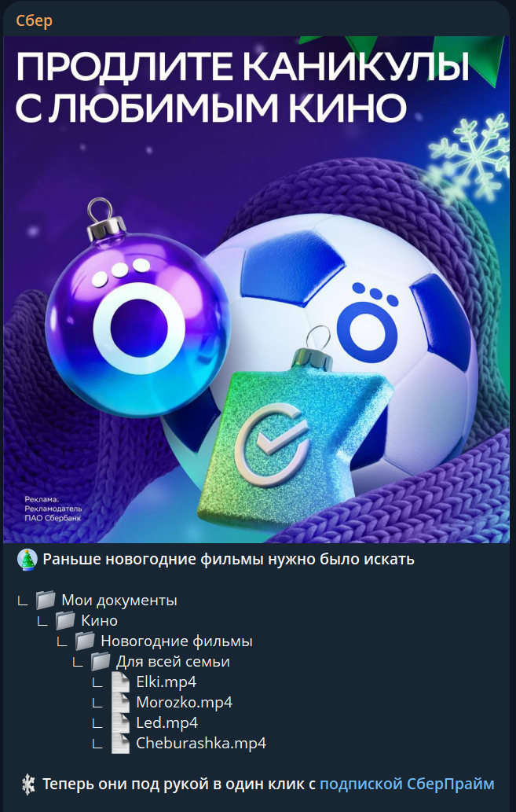Click the Led.mp4 file icon
This screenshot has height=812, width=516.
click(x=121, y=722)
